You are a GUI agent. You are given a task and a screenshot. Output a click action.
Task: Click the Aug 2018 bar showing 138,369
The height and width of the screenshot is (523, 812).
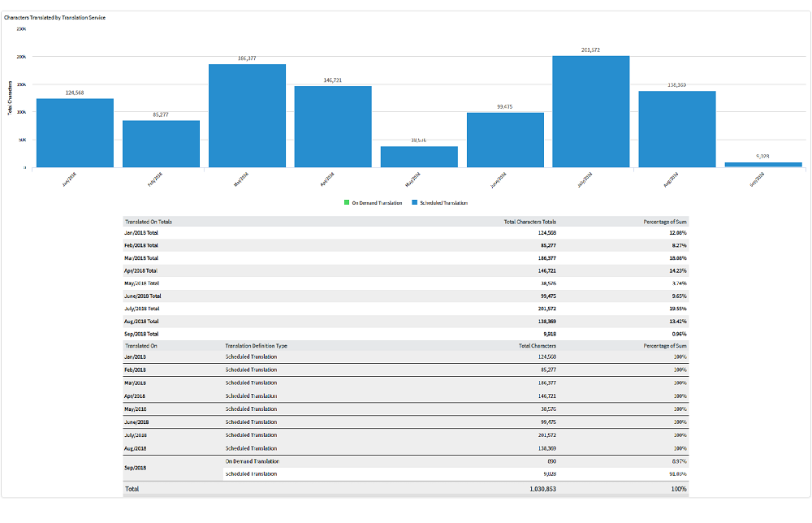coord(676,128)
